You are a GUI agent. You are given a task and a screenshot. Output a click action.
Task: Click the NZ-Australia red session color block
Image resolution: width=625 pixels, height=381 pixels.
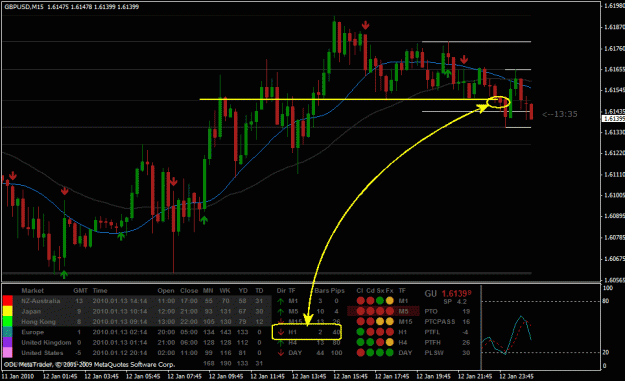point(8,301)
